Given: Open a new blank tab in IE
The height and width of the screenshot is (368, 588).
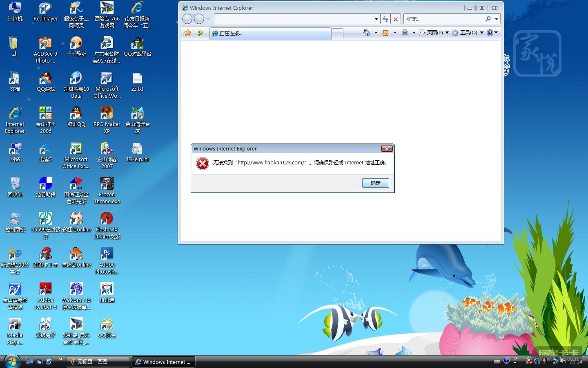Looking at the screenshot, I should click(337, 34).
